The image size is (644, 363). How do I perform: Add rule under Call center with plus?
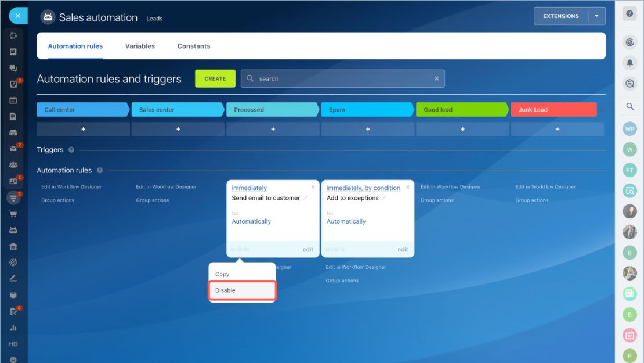tap(83, 129)
